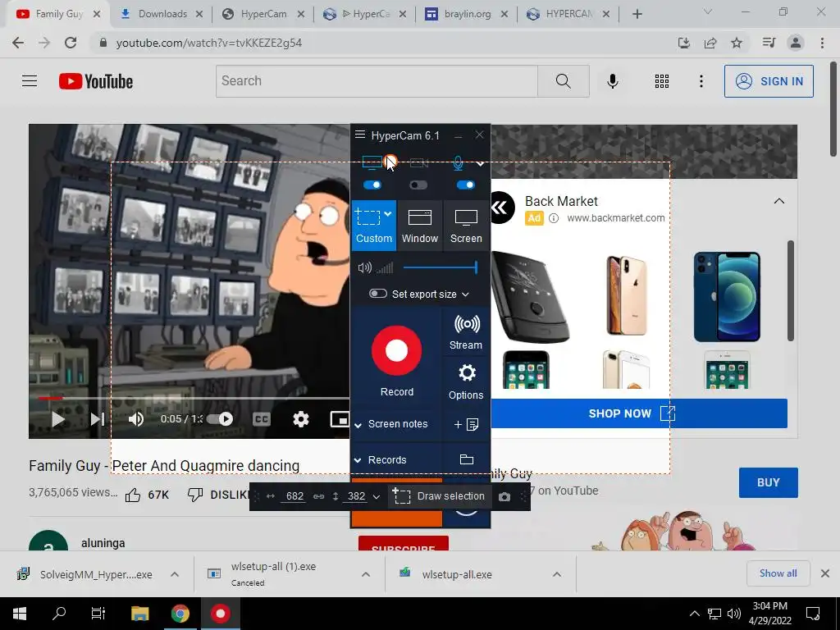This screenshot has height=630, width=840.
Task: Mute the YouTube video volume
Action: pos(136,419)
